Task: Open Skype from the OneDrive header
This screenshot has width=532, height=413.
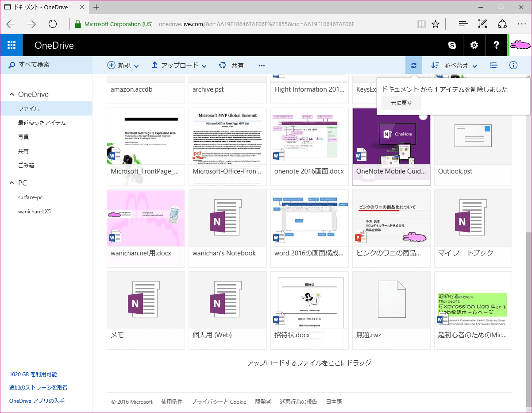Action: pos(452,45)
